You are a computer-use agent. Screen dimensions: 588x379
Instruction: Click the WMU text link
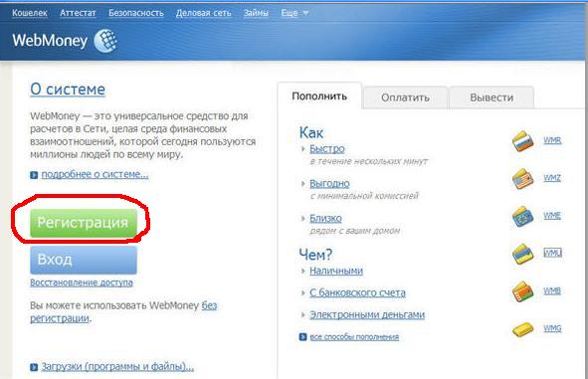[553, 253]
